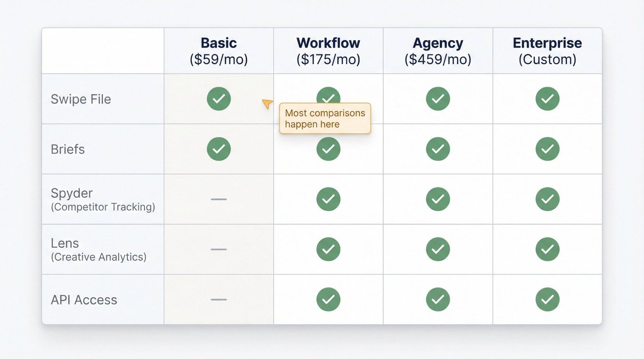Select the Enterprise (Custom) column header
Image resolution: width=644 pixels, height=359 pixels.
pyautogui.click(x=547, y=51)
